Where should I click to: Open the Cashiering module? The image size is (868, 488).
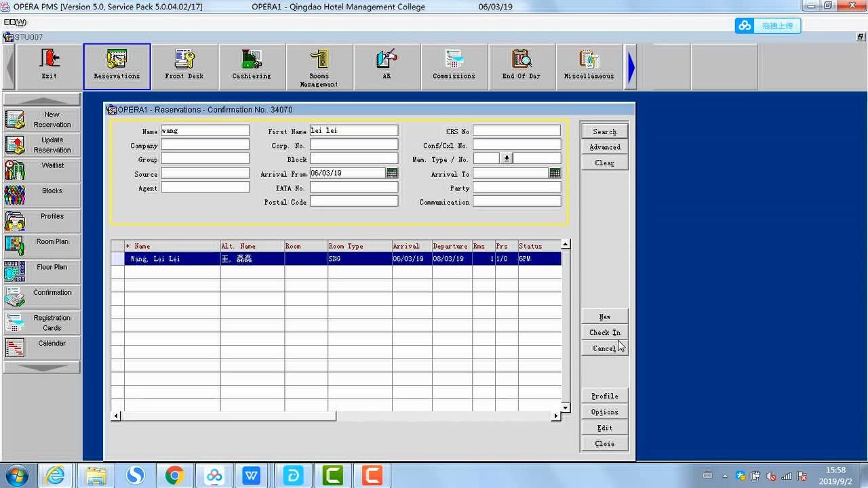click(252, 66)
